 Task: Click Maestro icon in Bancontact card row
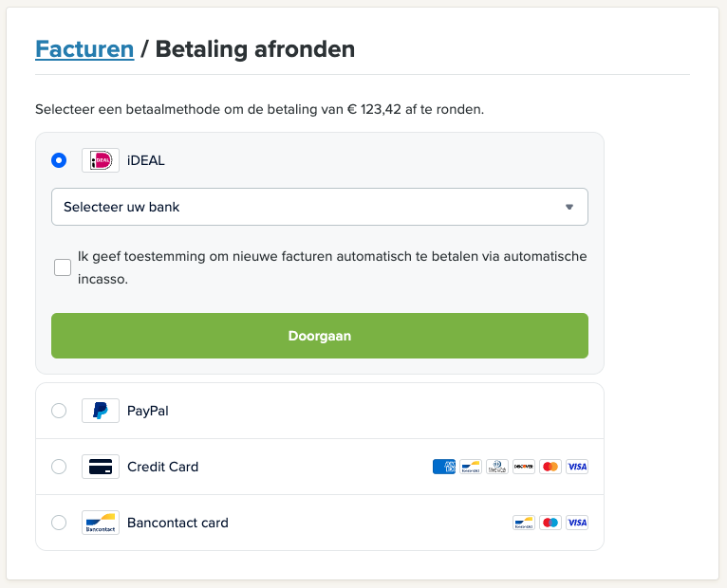[550, 523]
